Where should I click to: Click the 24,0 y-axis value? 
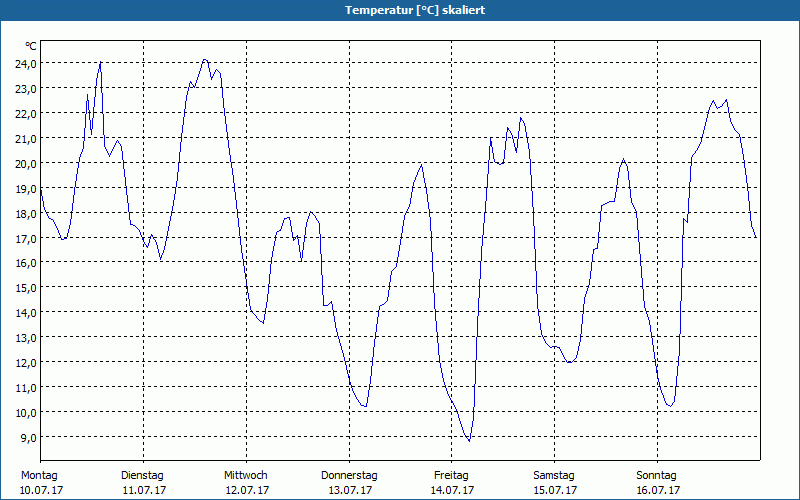tap(26, 64)
